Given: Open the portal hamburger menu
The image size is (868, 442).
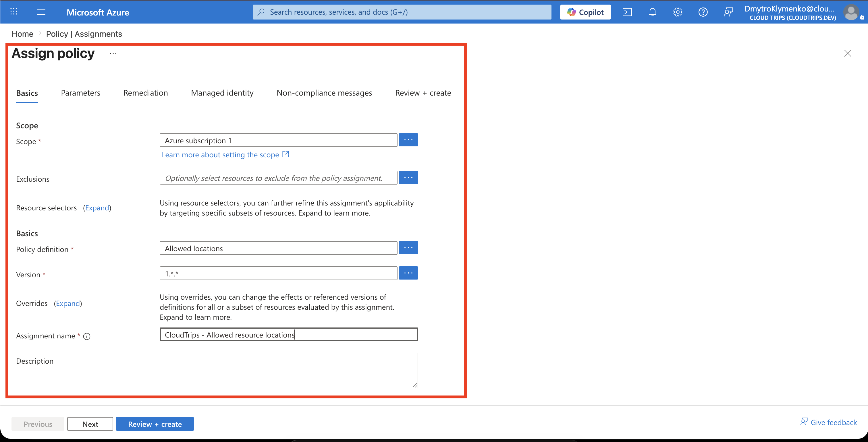Looking at the screenshot, I should (x=41, y=12).
